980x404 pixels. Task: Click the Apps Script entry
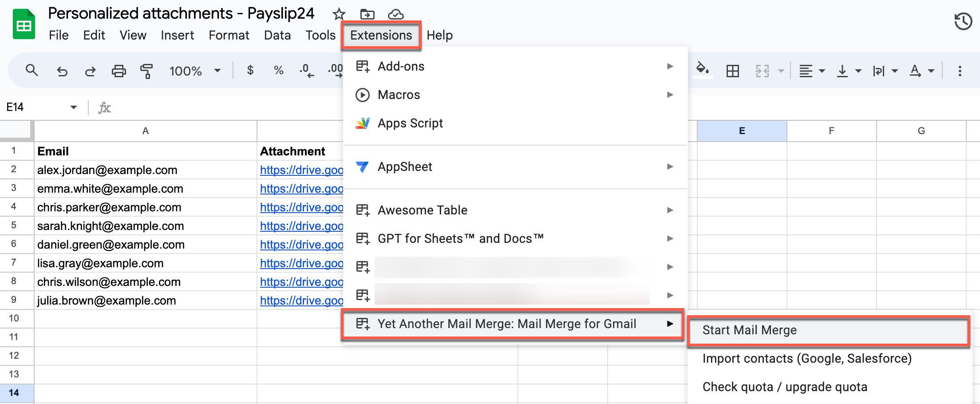click(410, 123)
